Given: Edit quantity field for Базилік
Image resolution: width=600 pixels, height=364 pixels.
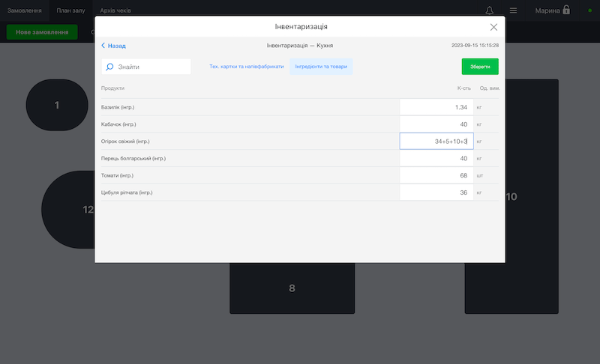Looking at the screenshot, I should point(436,107).
